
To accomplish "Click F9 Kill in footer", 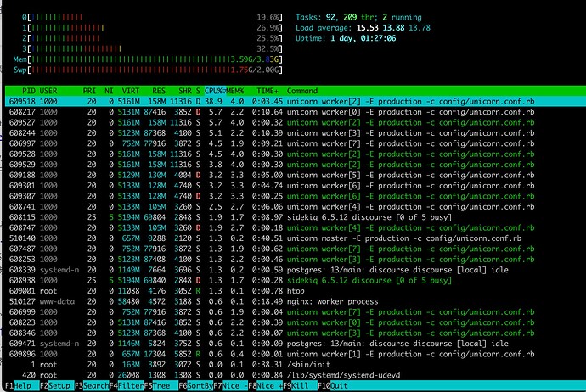I will [x=300, y=386].
